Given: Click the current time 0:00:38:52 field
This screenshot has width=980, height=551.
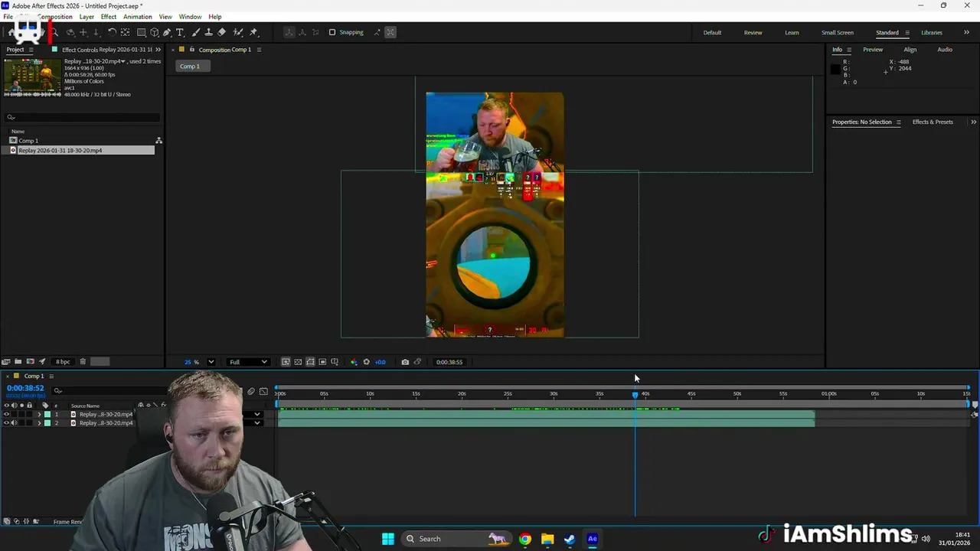Looking at the screenshot, I should pos(25,388).
